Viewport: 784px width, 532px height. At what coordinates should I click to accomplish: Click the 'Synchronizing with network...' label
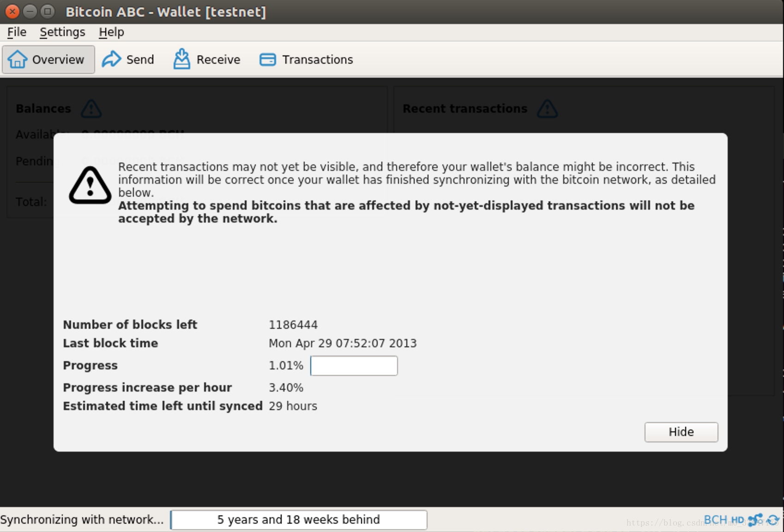click(82, 520)
